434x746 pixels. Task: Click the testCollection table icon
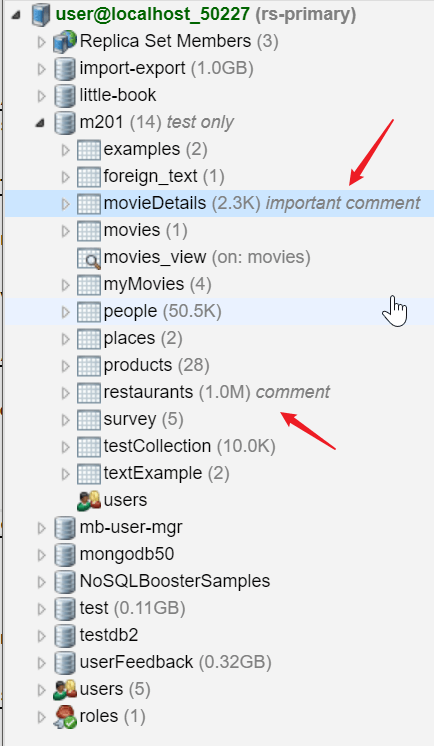[89, 447]
